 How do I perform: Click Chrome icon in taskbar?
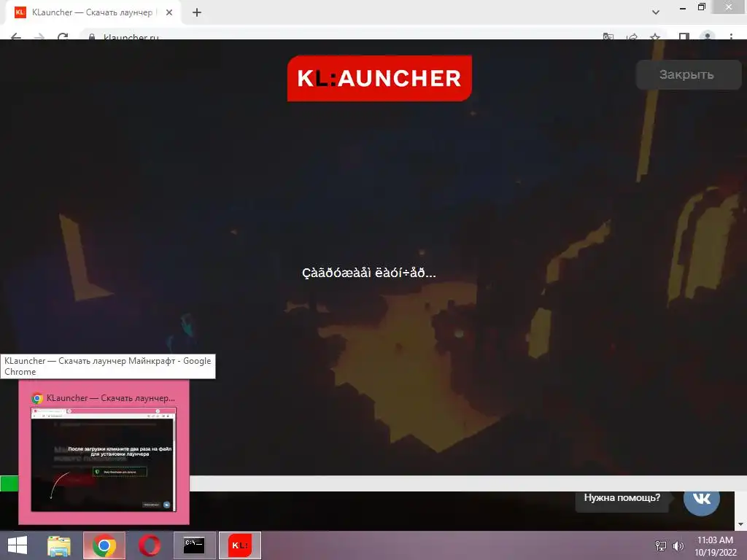pos(104,545)
